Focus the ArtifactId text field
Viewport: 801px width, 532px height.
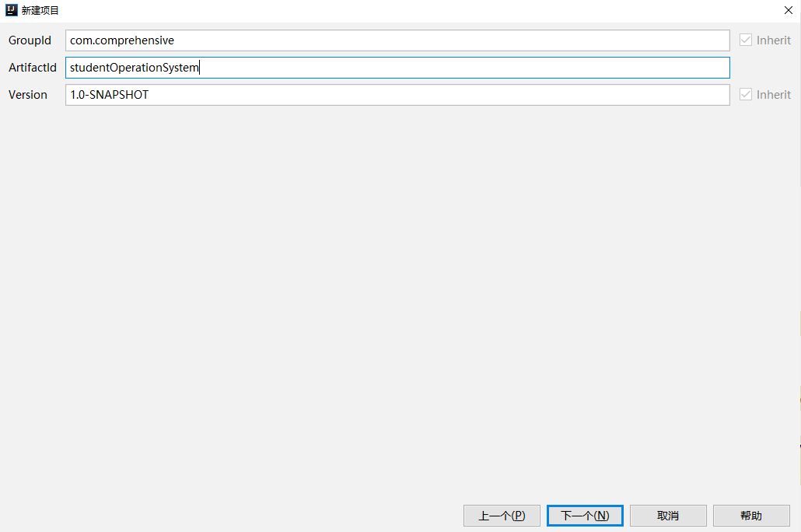397,68
